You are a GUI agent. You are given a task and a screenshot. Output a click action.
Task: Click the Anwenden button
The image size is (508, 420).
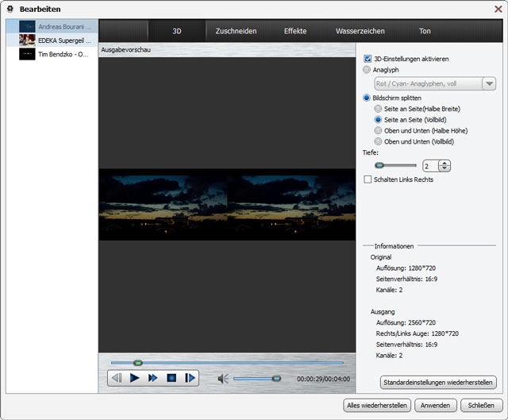(x=436, y=406)
